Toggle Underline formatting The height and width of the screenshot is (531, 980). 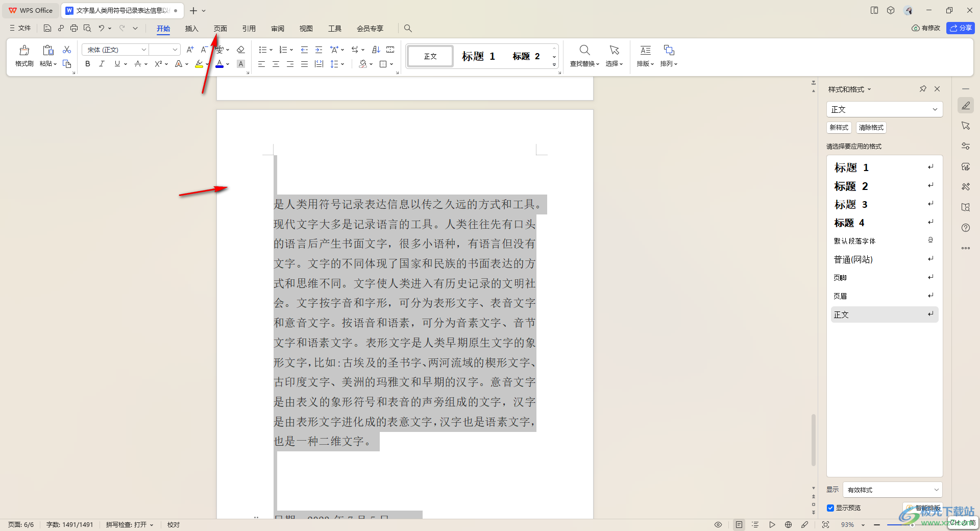coord(117,64)
